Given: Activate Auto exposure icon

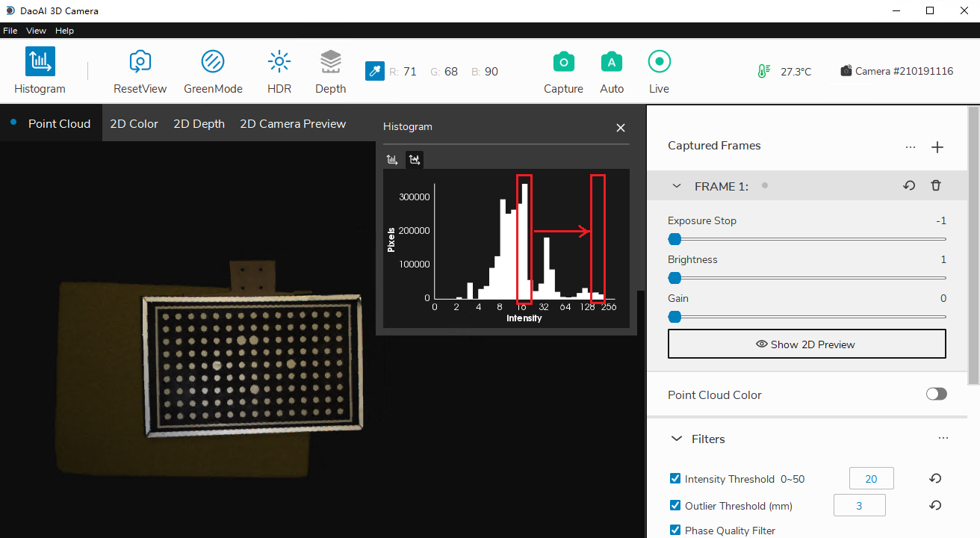Looking at the screenshot, I should (x=611, y=62).
